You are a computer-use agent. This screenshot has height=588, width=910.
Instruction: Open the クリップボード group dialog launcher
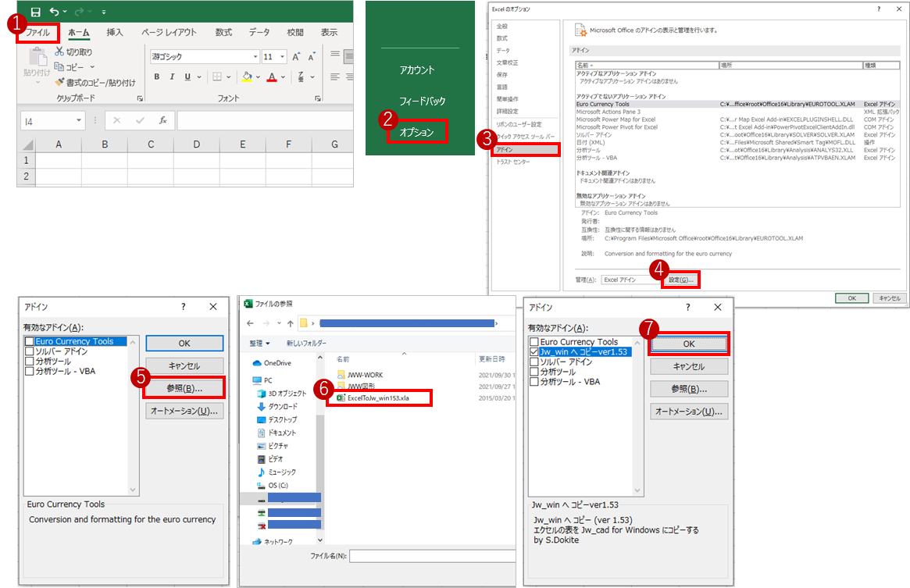click(x=140, y=98)
